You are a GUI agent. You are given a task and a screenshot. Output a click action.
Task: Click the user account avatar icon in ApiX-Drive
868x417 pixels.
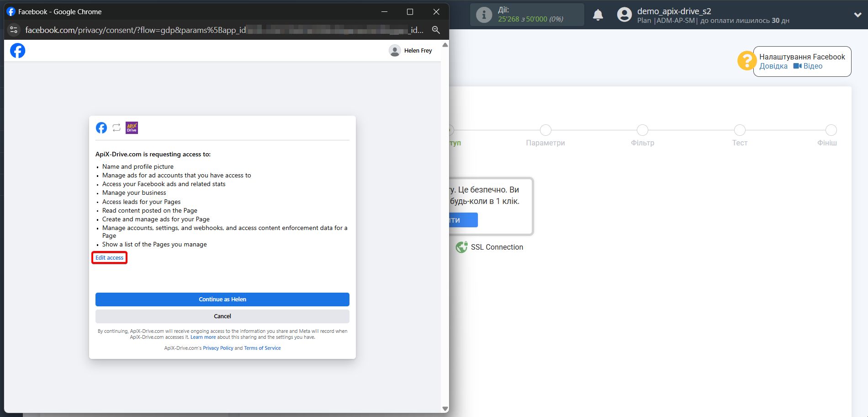pos(624,15)
